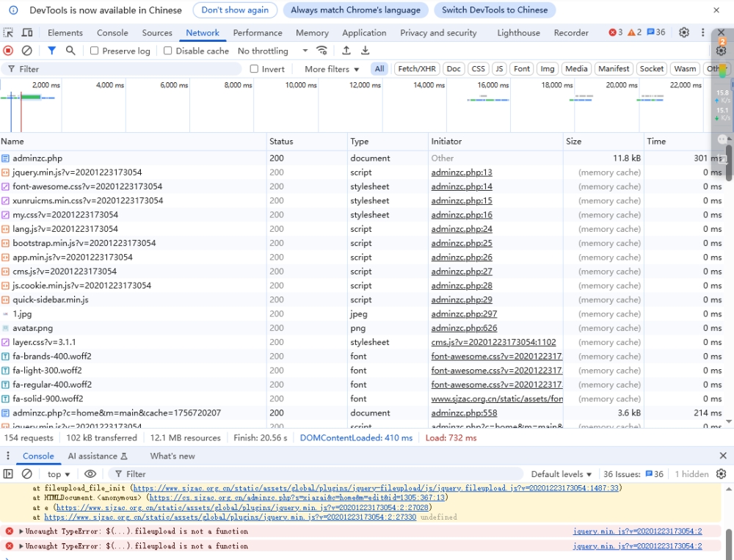Open What's new drawer tab

[x=172, y=456]
